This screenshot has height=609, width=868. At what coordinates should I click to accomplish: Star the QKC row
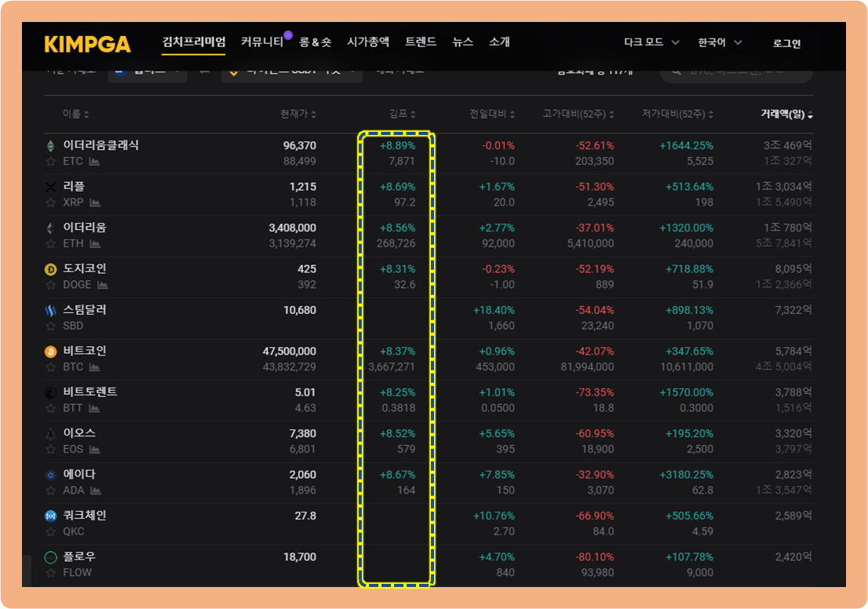click(51, 532)
